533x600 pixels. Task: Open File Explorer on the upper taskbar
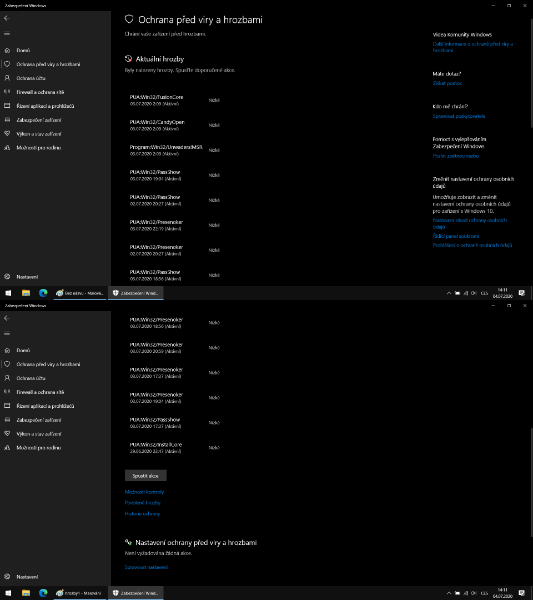[26, 293]
